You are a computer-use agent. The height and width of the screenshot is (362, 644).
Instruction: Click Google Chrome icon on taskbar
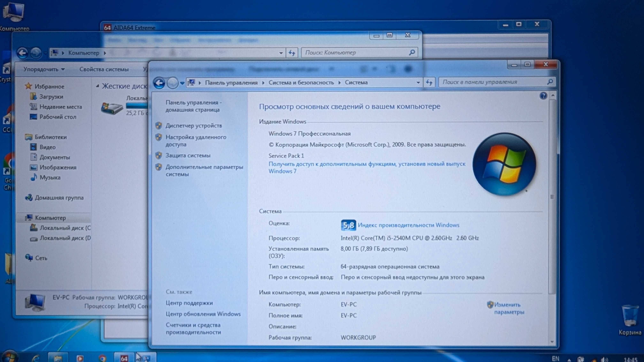pos(102,358)
